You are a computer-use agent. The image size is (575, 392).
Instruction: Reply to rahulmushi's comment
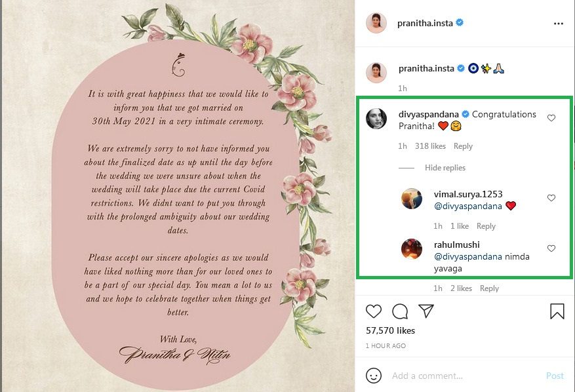[489, 288]
